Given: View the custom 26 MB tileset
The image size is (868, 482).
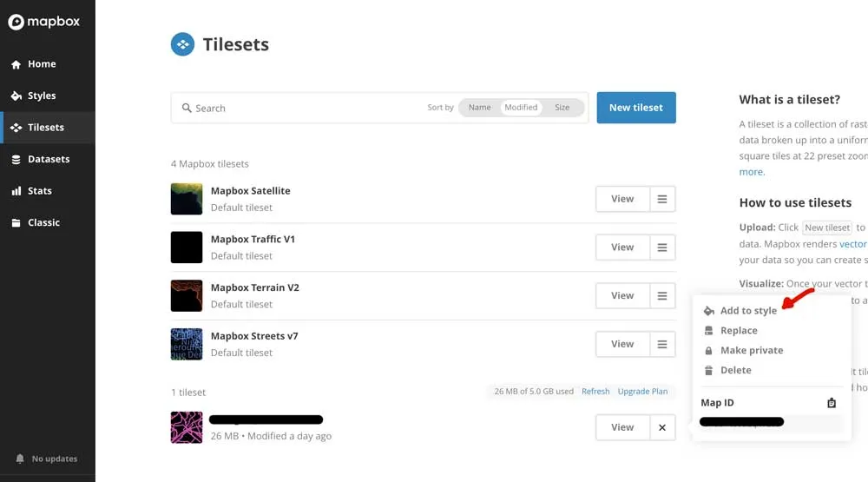Looking at the screenshot, I should point(622,427).
